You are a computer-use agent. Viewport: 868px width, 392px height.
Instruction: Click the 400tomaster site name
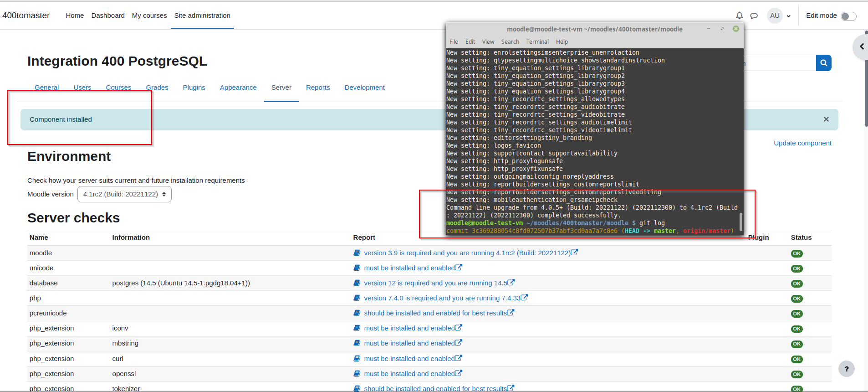[x=26, y=15]
